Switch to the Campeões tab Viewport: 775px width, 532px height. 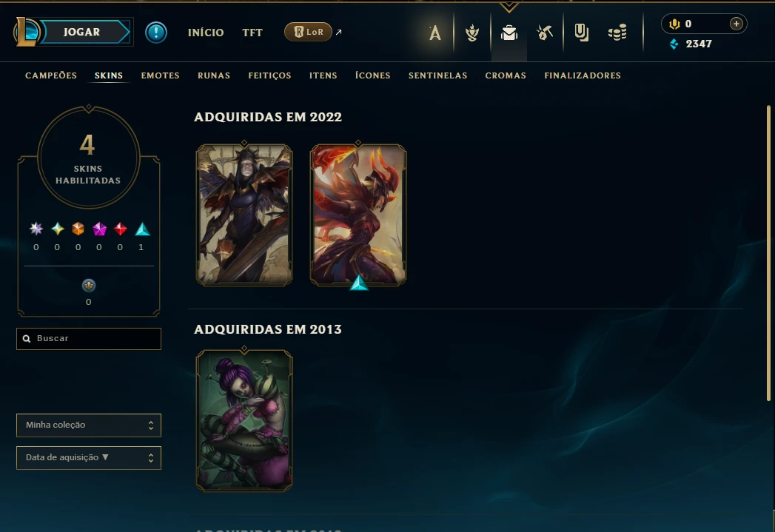pyautogui.click(x=51, y=75)
